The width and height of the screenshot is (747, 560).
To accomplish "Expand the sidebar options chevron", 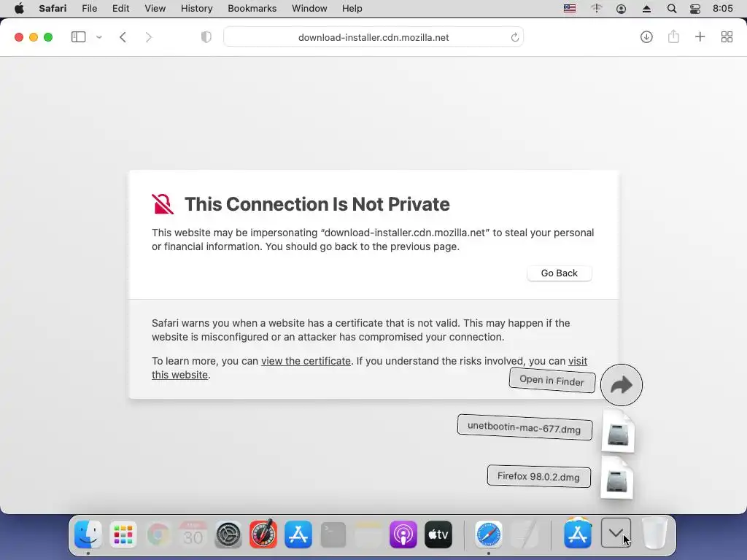I will (99, 37).
